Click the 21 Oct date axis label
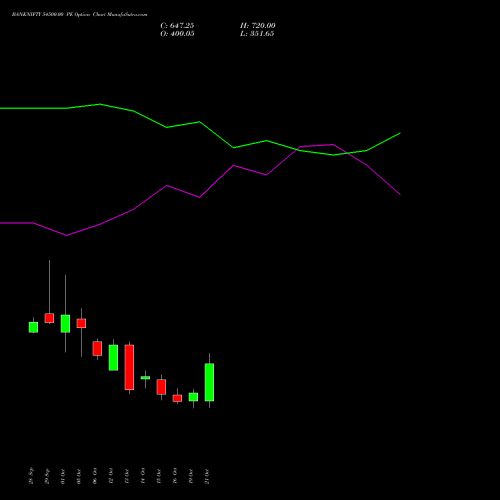Image resolution: width=500 pixels, height=500 pixels. pos(207,476)
